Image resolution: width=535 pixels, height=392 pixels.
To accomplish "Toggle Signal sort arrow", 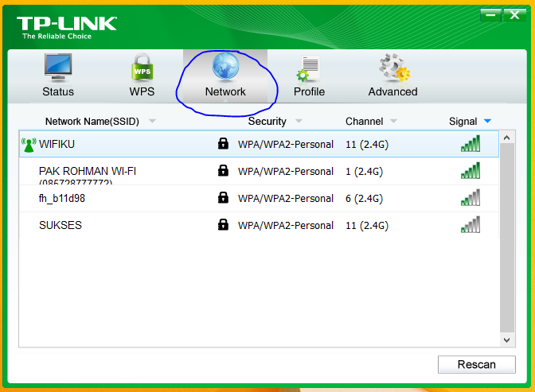I will point(487,121).
